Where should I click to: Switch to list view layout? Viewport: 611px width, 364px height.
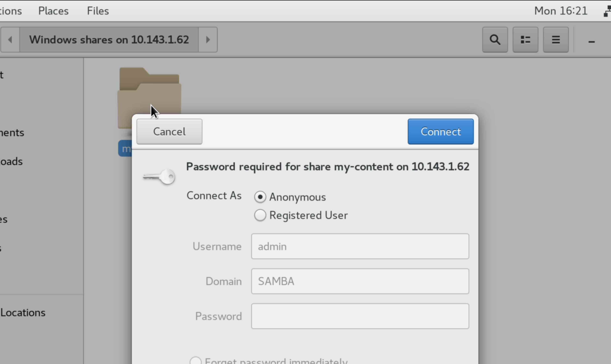[525, 40]
